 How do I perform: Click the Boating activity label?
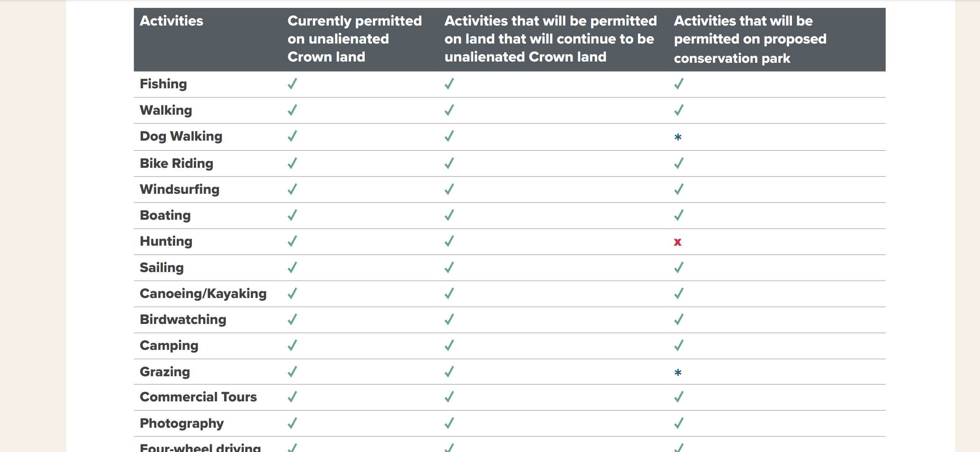point(165,215)
